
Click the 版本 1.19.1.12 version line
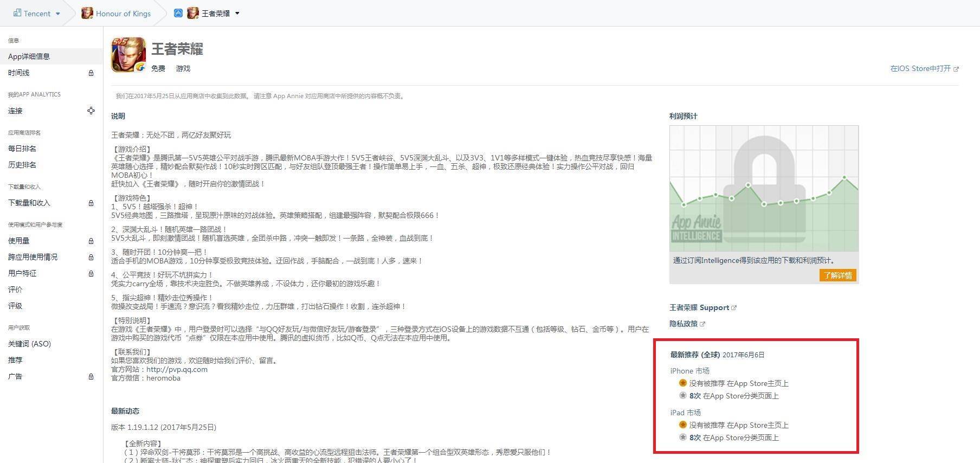(164, 427)
